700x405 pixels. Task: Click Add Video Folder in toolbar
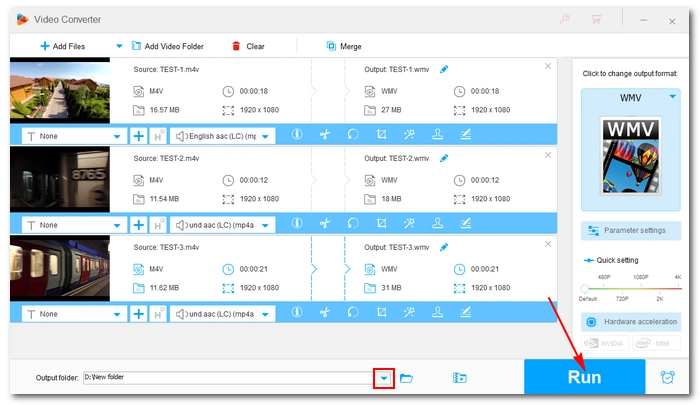point(167,46)
